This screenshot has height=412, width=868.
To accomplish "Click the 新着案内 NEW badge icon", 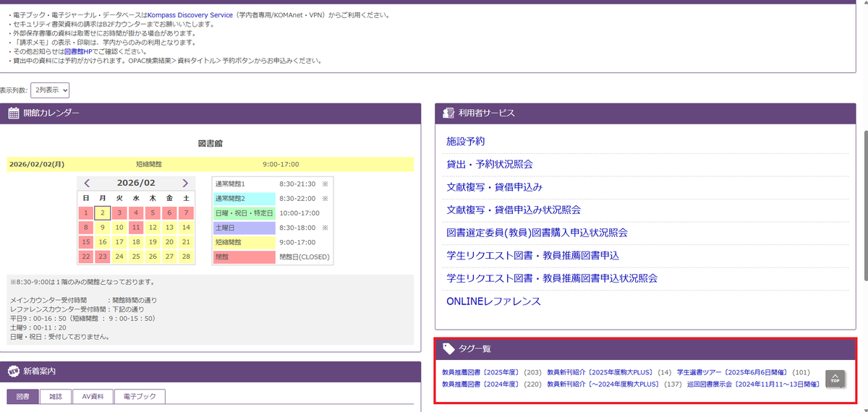I will point(13,372).
